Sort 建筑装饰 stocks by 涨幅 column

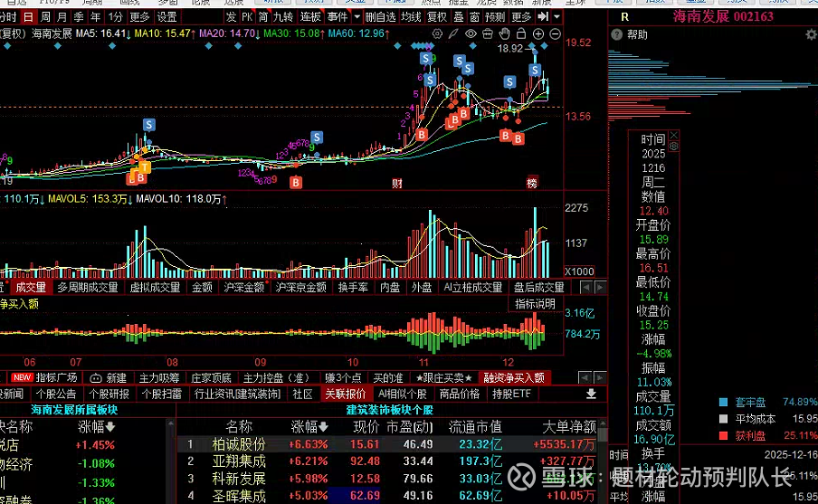(309, 427)
